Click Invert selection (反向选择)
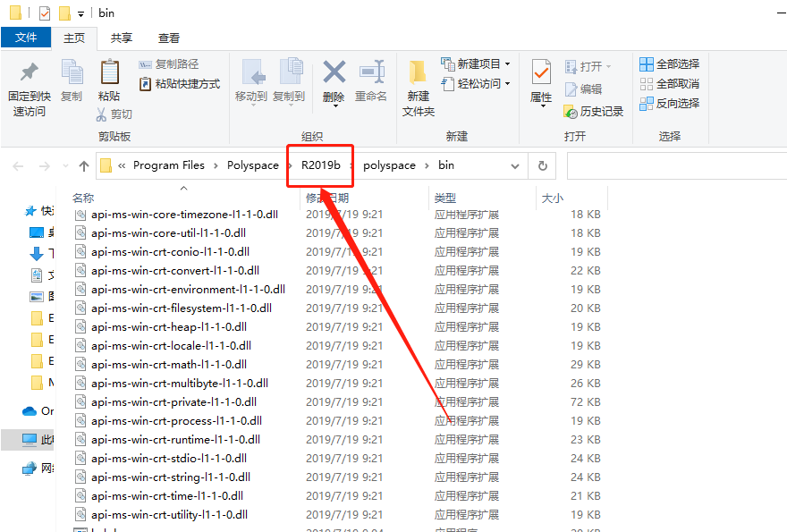This screenshot has height=532, width=787. pos(670,104)
